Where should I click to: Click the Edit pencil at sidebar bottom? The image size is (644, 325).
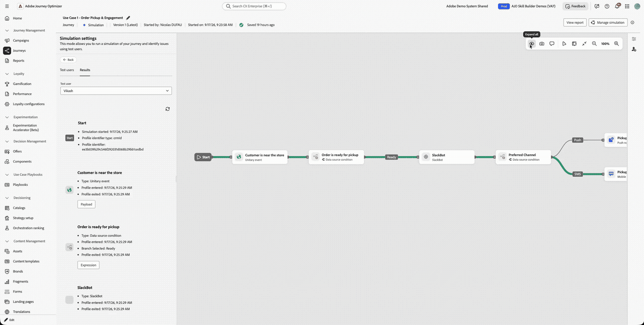point(7,319)
